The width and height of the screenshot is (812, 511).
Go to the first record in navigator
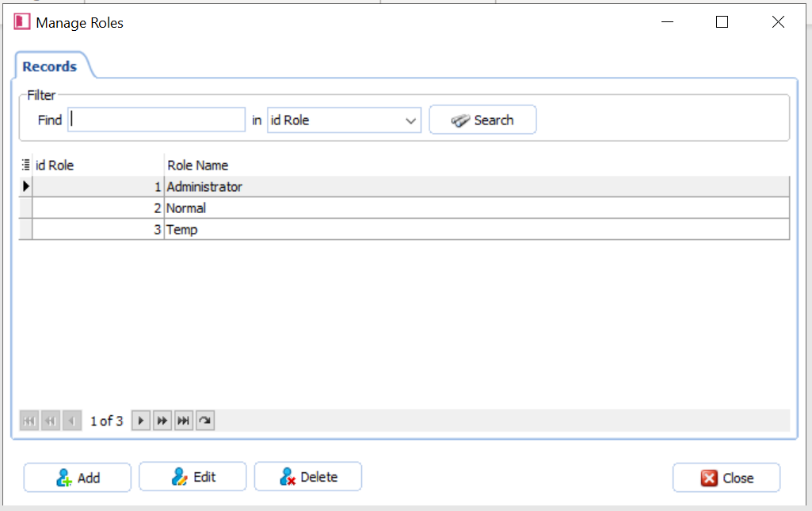click(x=29, y=421)
